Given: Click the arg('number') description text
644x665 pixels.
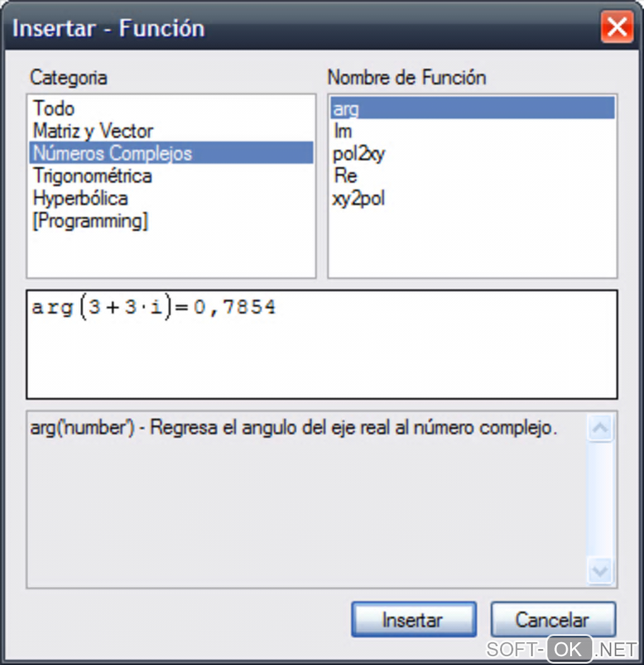Looking at the screenshot, I should pyautogui.click(x=294, y=428).
